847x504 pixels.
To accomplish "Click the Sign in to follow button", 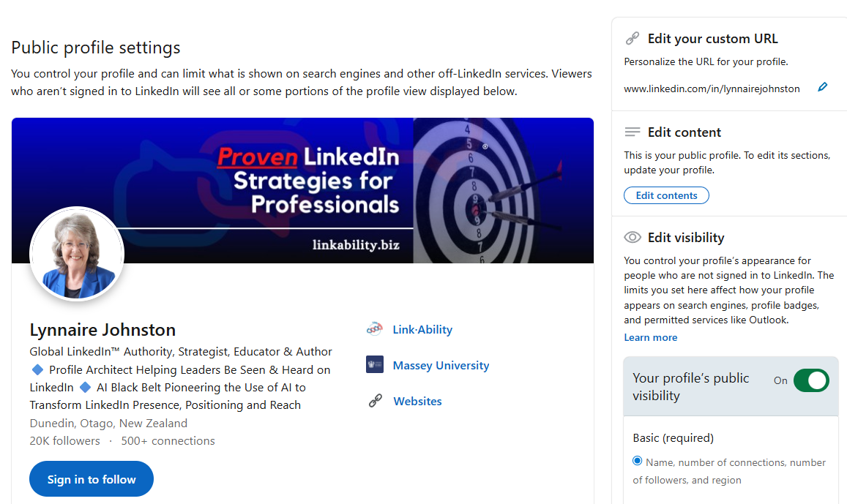I will pyautogui.click(x=92, y=479).
